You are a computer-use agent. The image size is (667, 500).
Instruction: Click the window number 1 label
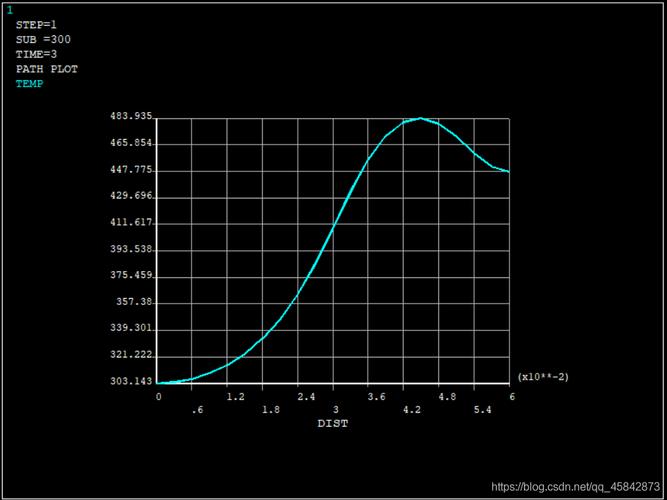(9, 11)
